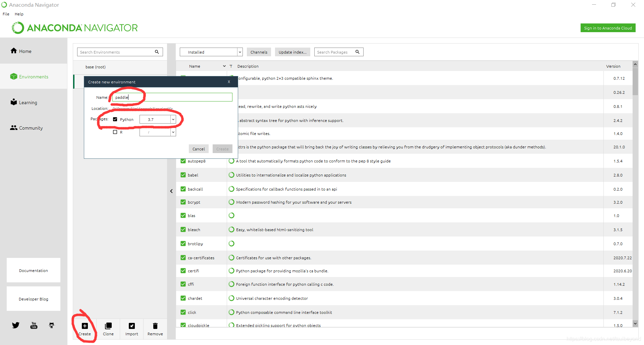Screen dimensions: 644x345
Task: Open the Twitter icon link
Action: (x=16, y=325)
